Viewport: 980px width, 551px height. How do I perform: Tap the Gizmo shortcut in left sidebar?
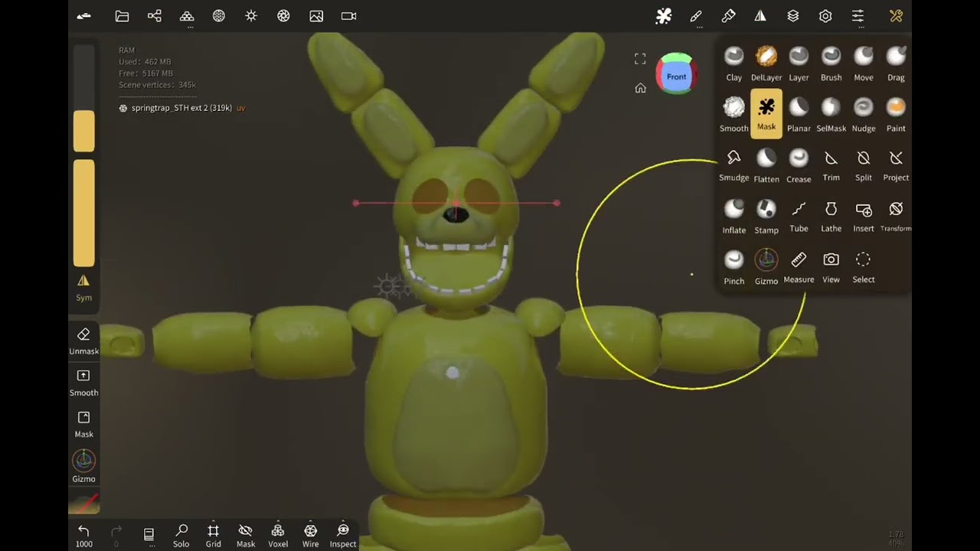click(x=83, y=467)
